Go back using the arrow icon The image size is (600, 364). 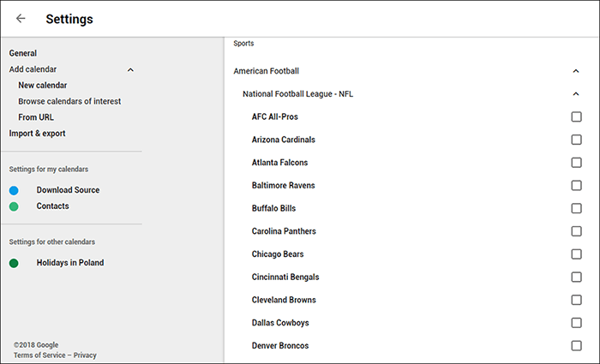(21, 18)
